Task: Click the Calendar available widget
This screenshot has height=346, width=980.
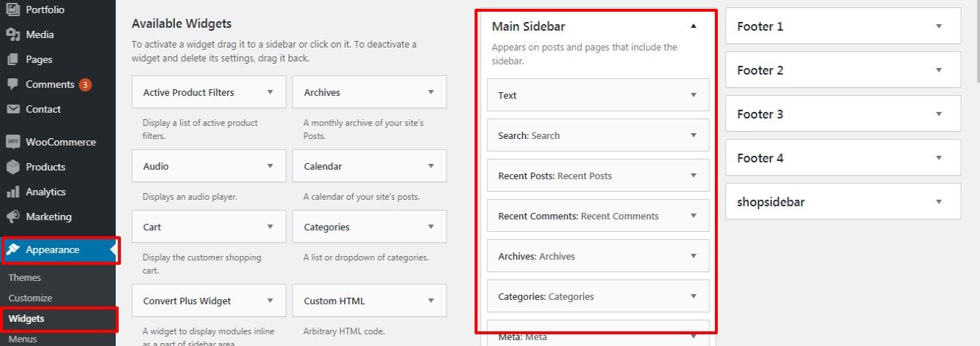Action: (369, 166)
